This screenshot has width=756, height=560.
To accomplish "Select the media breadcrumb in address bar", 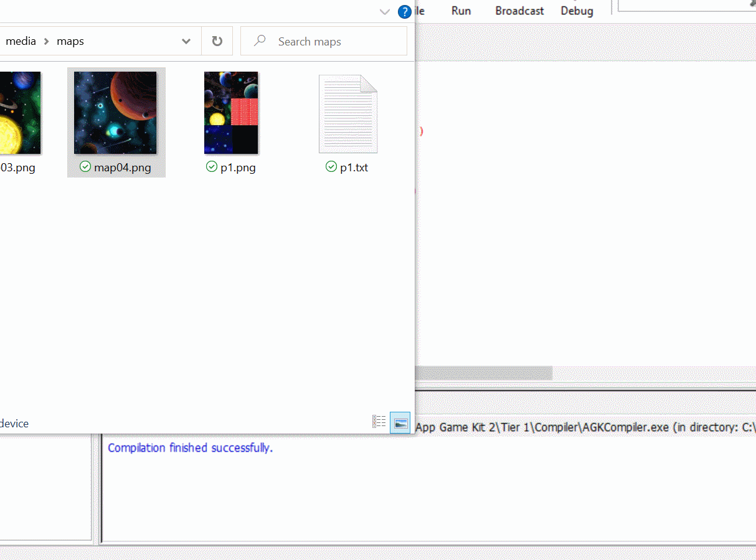I will click(x=21, y=41).
